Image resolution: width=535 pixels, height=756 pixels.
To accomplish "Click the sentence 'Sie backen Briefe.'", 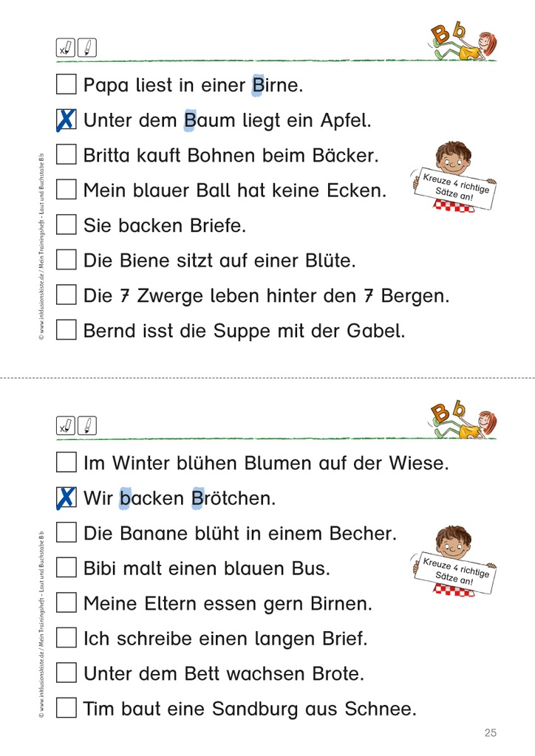I will point(164,225).
